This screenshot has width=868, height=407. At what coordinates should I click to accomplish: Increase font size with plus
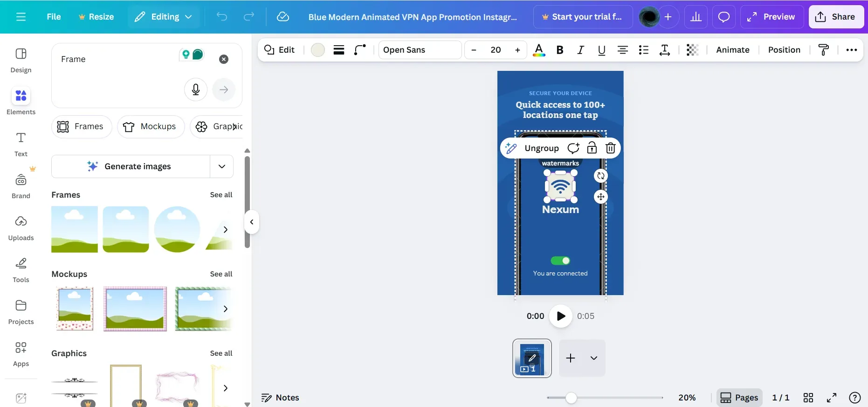(517, 50)
